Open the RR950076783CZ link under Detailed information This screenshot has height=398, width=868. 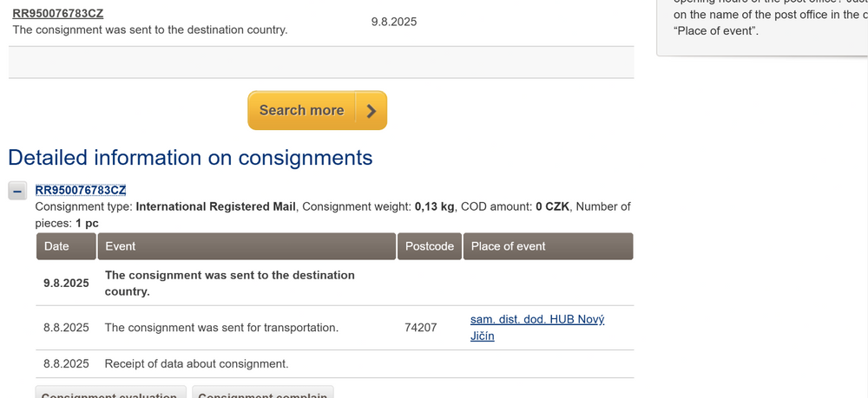81,190
